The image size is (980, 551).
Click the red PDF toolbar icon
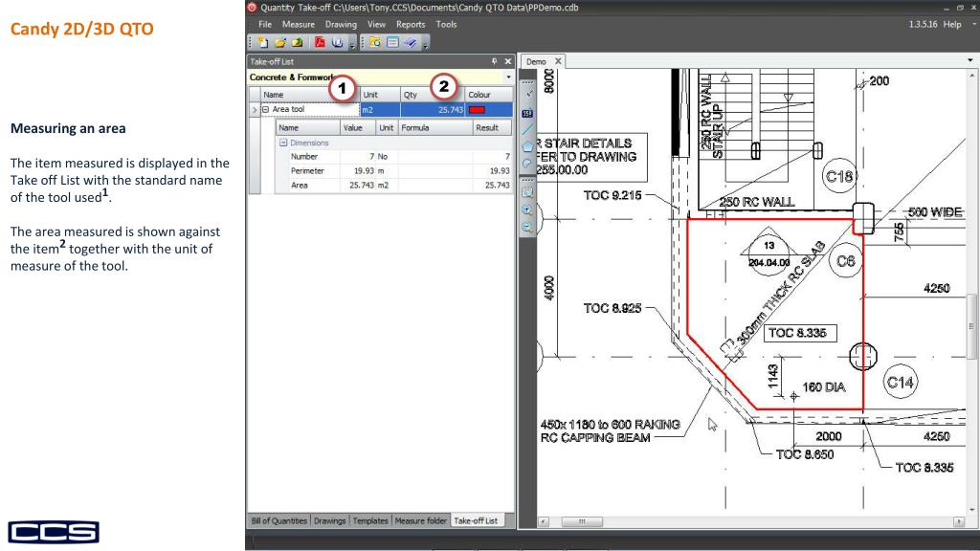pyautogui.click(x=320, y=42)
